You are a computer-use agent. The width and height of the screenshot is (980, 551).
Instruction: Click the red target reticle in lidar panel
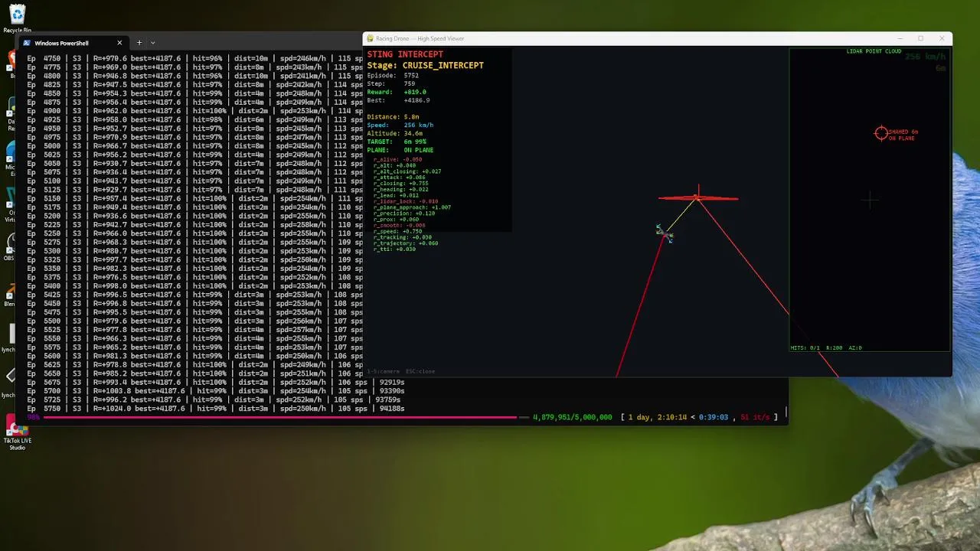881,133
